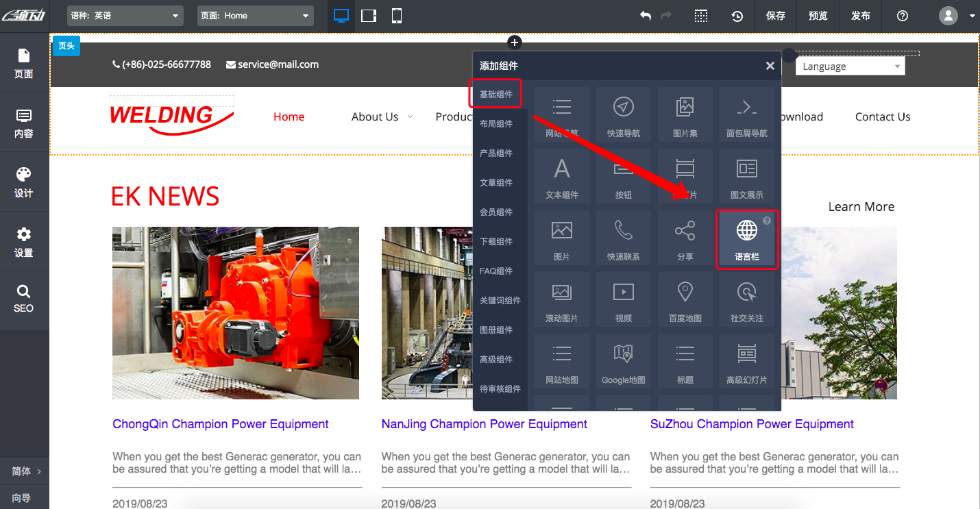Open the 语种 language dropdown
This screenshot has width=980, height=509.
125,16
